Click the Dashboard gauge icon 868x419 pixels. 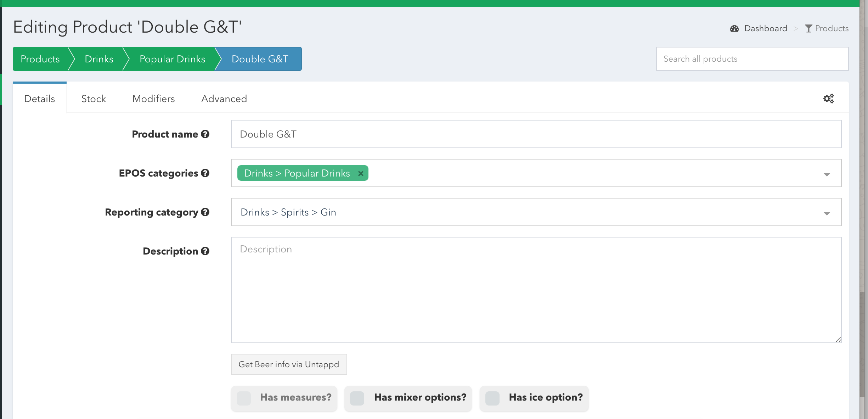pyautogui.click(x=734, y=28)
